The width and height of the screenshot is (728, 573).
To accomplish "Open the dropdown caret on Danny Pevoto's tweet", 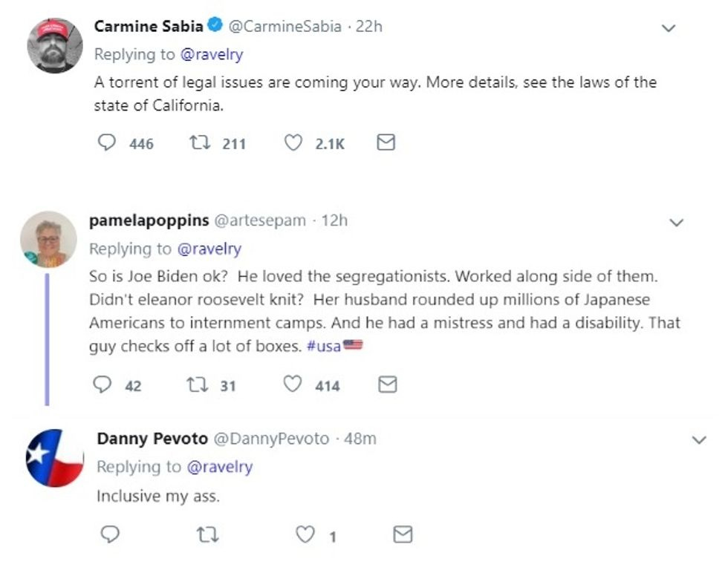I will click(x=699, y=440).
